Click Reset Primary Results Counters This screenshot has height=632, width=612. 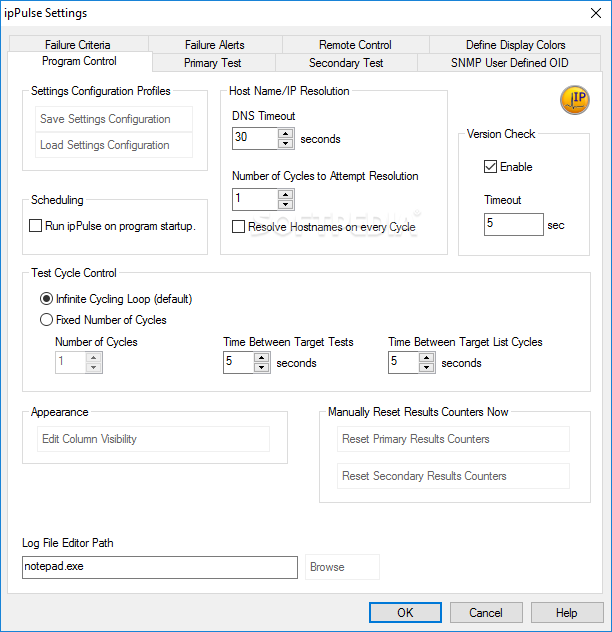point(453,439)
